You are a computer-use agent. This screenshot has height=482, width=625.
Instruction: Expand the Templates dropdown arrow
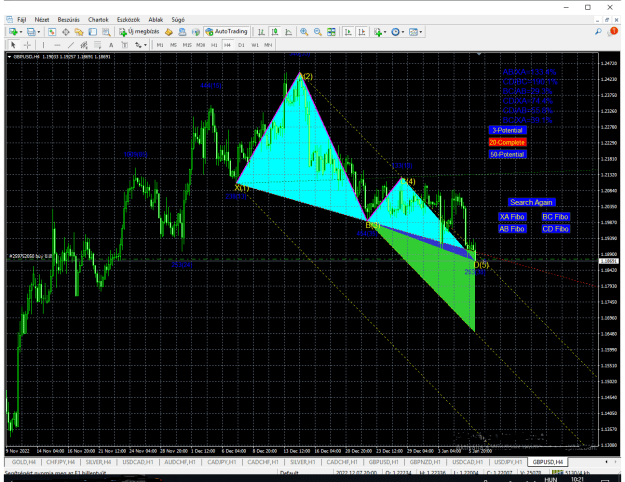coord(421,32)
